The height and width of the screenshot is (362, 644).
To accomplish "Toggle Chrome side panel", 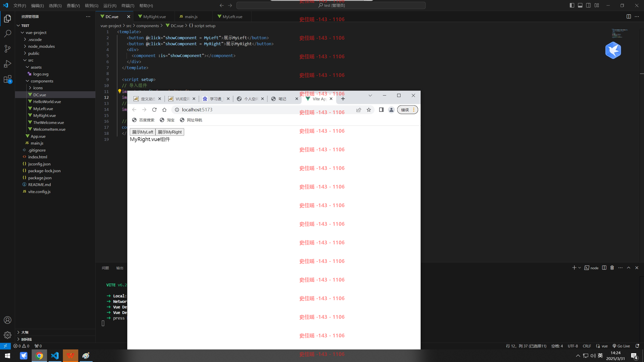I will click(x=381, y=110).
